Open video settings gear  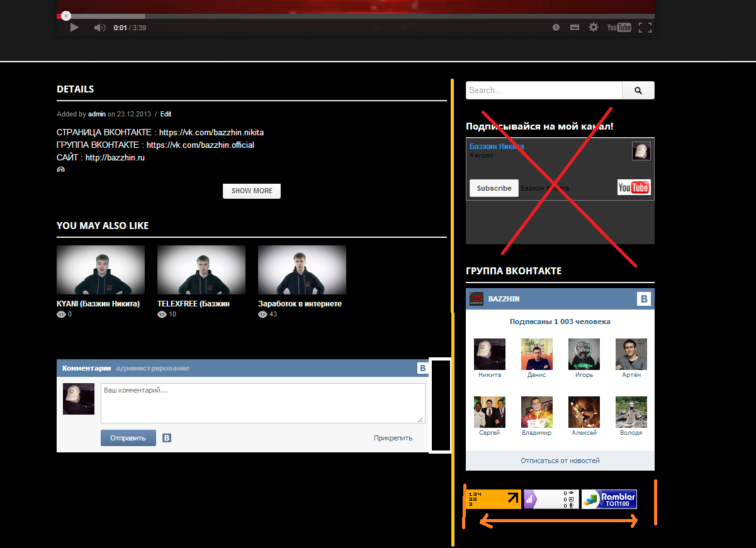click(593, 28)
